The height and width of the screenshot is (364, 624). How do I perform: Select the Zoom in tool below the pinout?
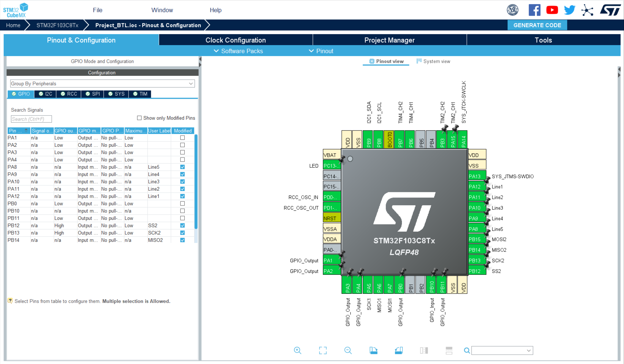click(298, 350)
